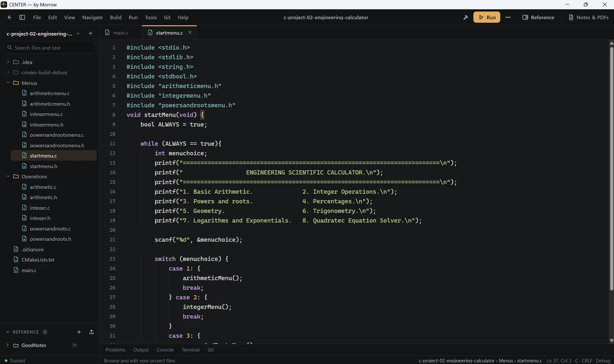Close the startmenu.c tab
Viewport: 614px width, 364px height.
[190, 32]
